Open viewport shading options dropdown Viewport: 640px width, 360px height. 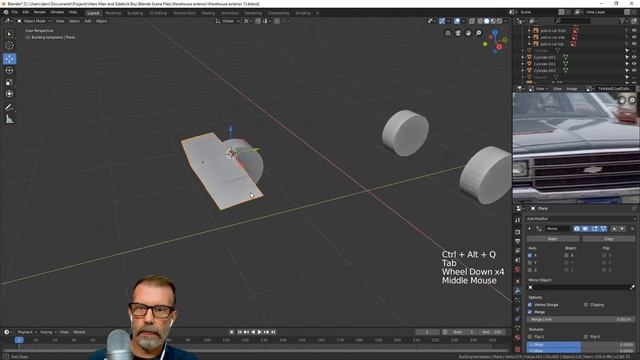pos(506,21)
